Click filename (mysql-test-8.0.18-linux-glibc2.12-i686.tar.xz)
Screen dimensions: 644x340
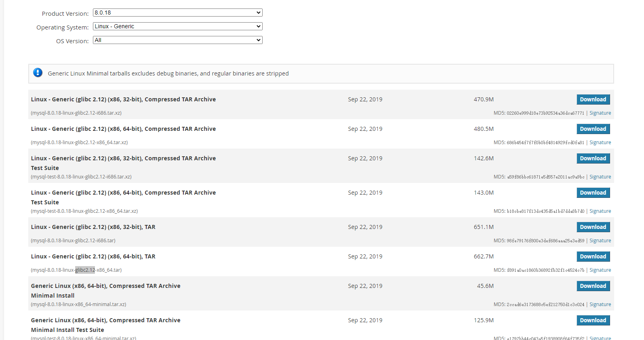pos(81,177)
